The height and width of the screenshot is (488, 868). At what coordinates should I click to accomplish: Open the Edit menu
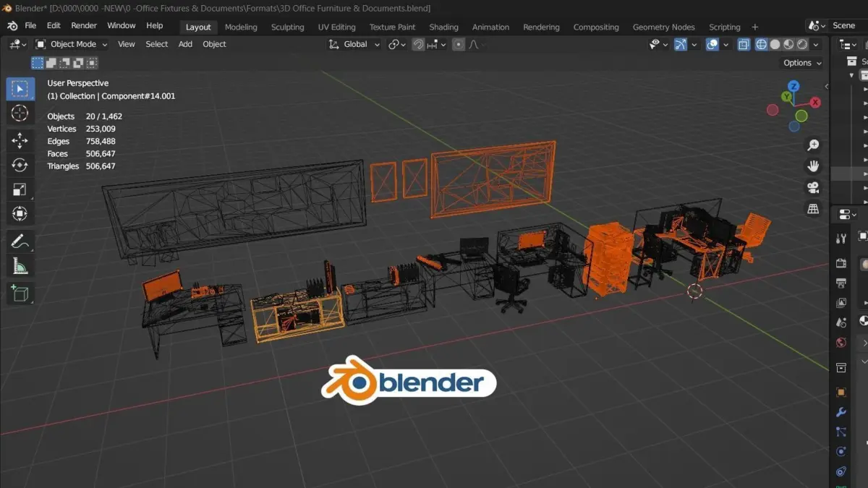point(54,26)
